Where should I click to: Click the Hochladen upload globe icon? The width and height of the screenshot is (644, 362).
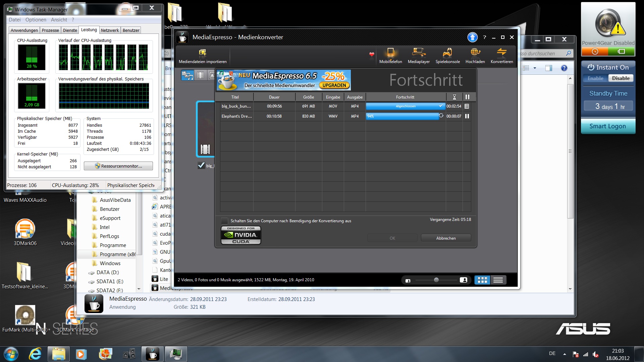point(475,53)
